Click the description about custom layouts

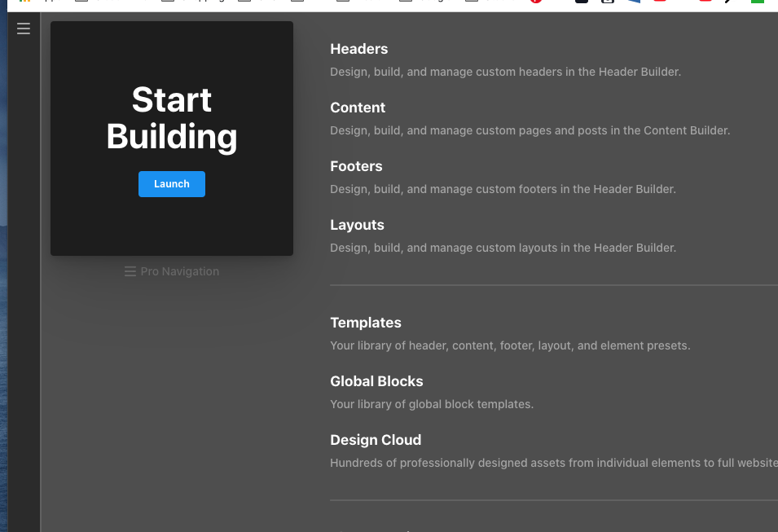point(503,248)
